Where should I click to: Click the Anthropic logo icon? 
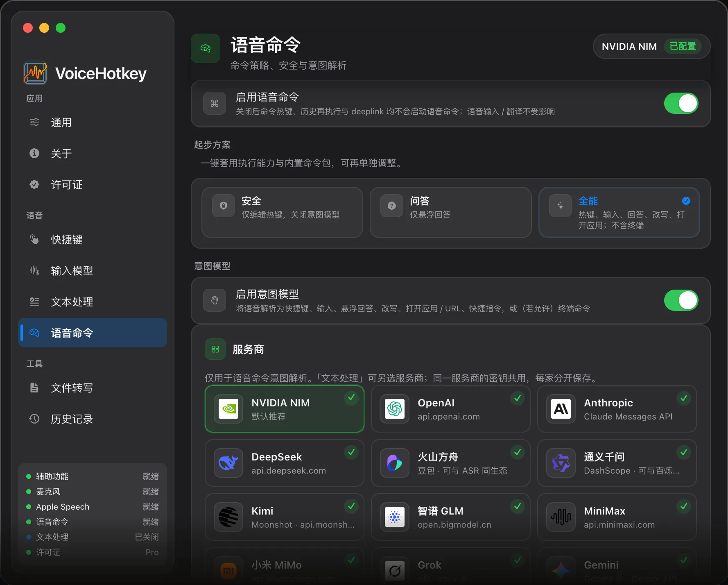(x=561, y=409)
